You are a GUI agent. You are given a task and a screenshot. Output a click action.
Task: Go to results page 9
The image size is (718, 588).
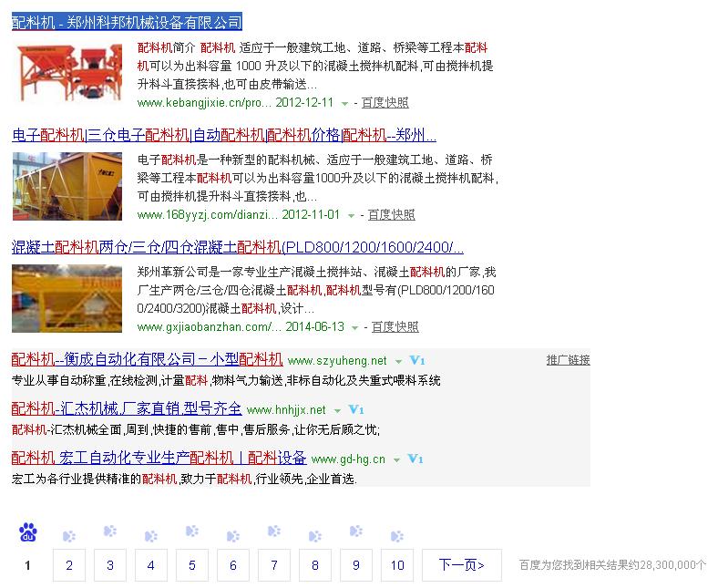click(x=356, y=565)
